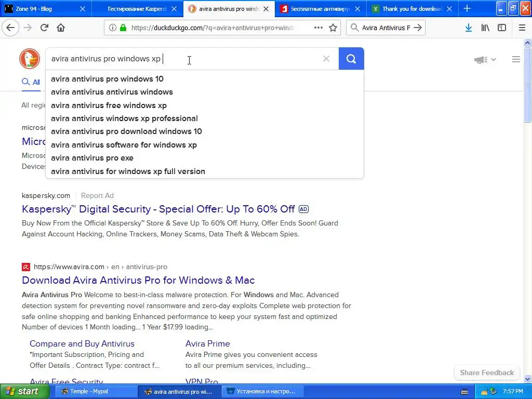Toggle the sidebar view icon

502,28
